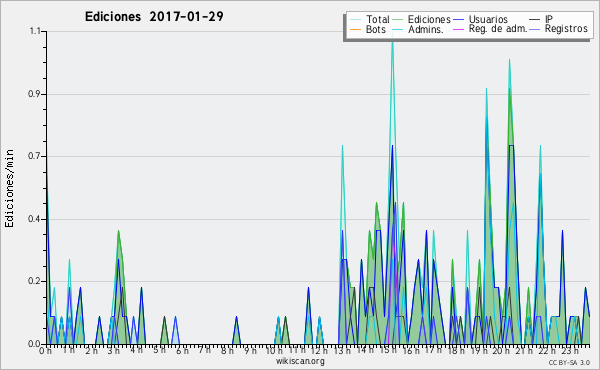Viewport: 600px width, 370px height.
Task: Click the wikiscan.org source label
Action: click(x=300, y=361)
